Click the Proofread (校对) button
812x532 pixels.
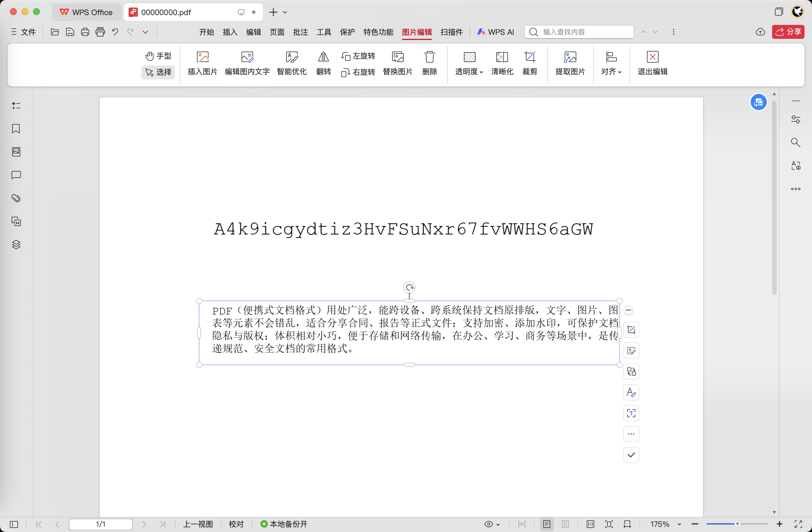click(236, 524)
